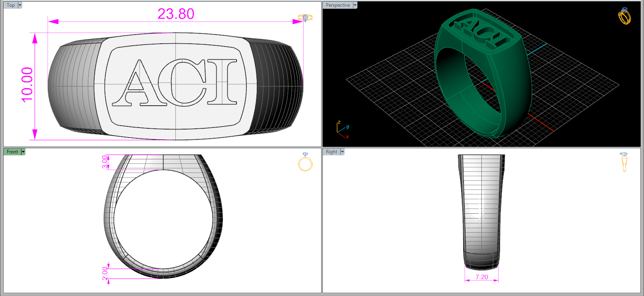Click the ring icon in the Top viewport

point(305,17)
